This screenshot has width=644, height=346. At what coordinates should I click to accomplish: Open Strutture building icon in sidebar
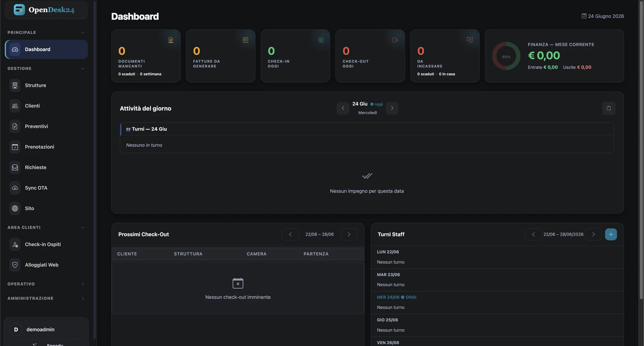pyautogui.click(x=15, y=85)
